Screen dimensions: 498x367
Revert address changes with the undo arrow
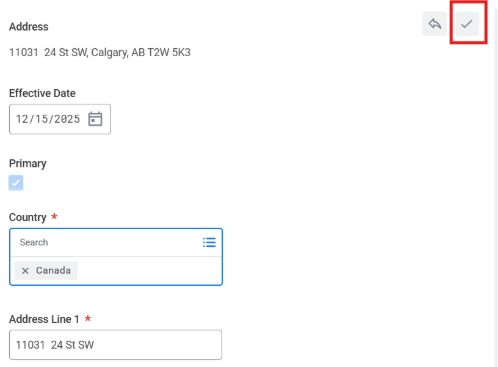pyautogui.click(x=435, y=24)
